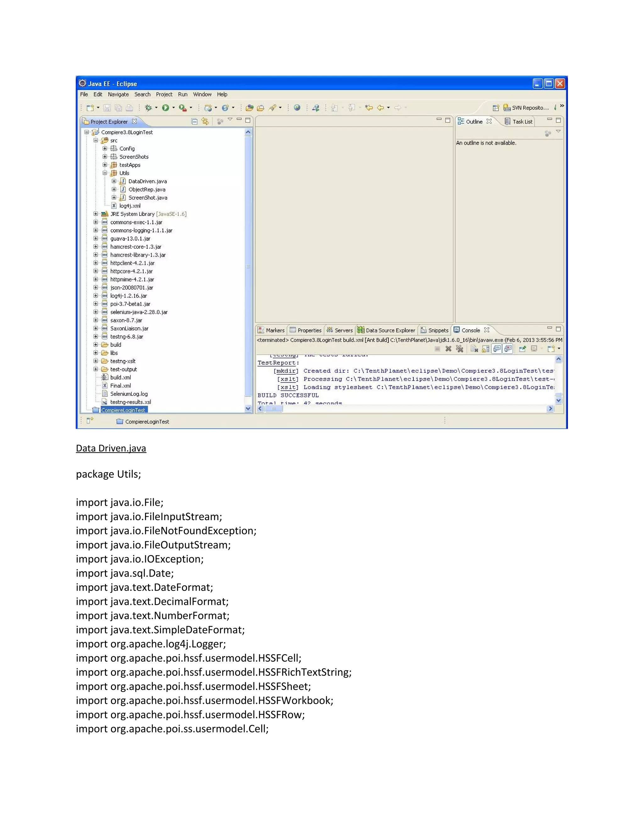Click the Save All toolbar icon

tap(118, 108)
